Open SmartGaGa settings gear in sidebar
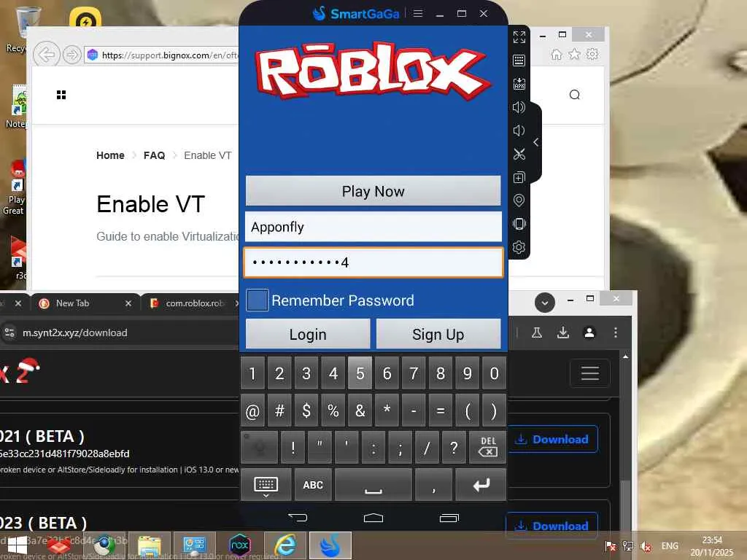This screenshot has width=747, height=560. click(x=519, y=247)
